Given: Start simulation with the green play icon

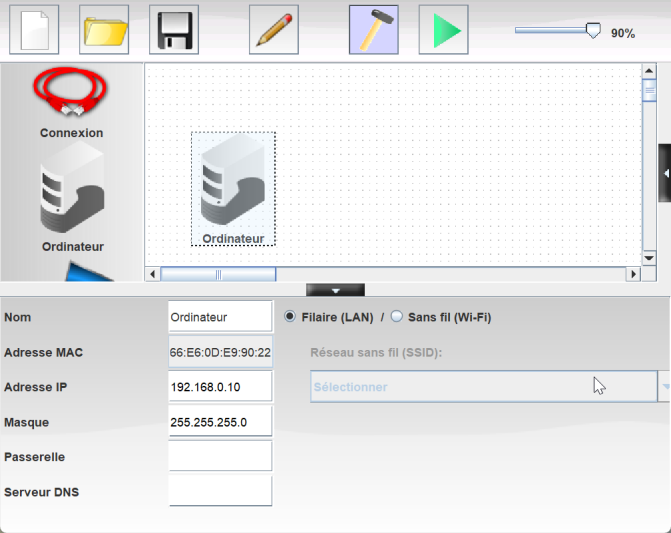Looking at the screenshot, I should coord(444,30).
